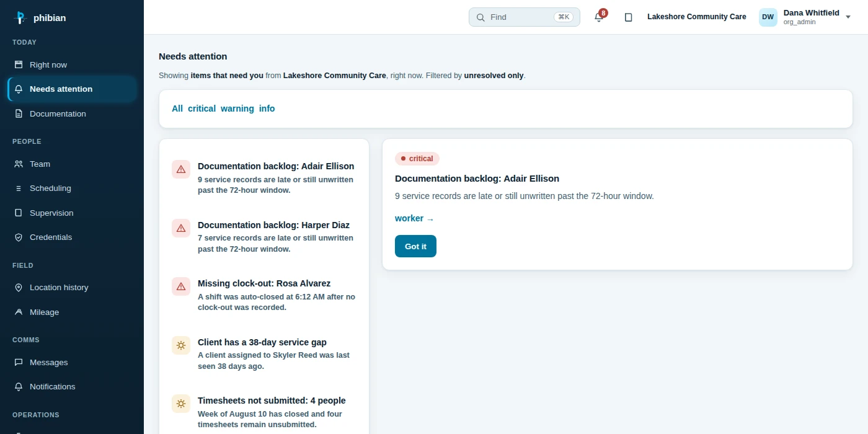The width and height of the screenshot is (868, 434).
Task: Click critical icon for Adair Ellison backlog
Action: tap(181, 169)
